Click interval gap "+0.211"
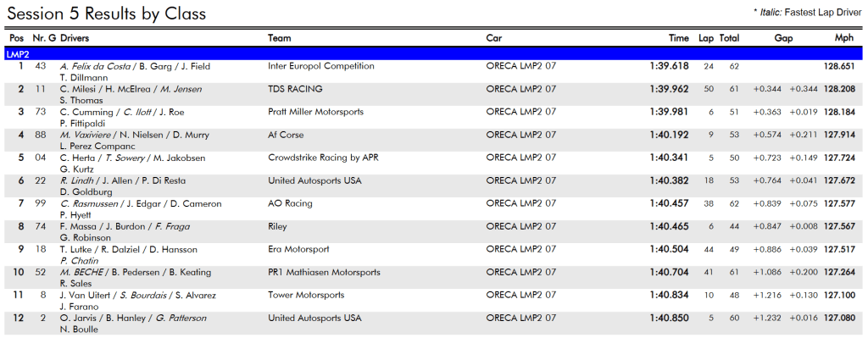This screenshot has height=338, width=868. [804, 135]
